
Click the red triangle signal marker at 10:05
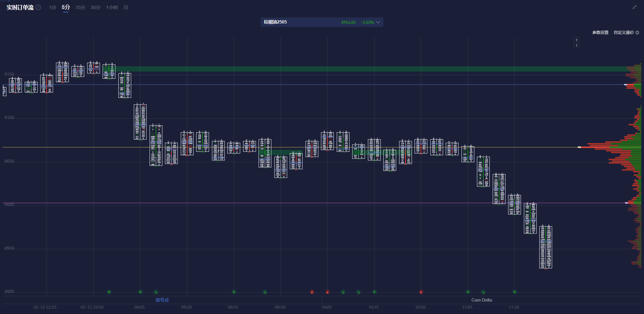327,292
